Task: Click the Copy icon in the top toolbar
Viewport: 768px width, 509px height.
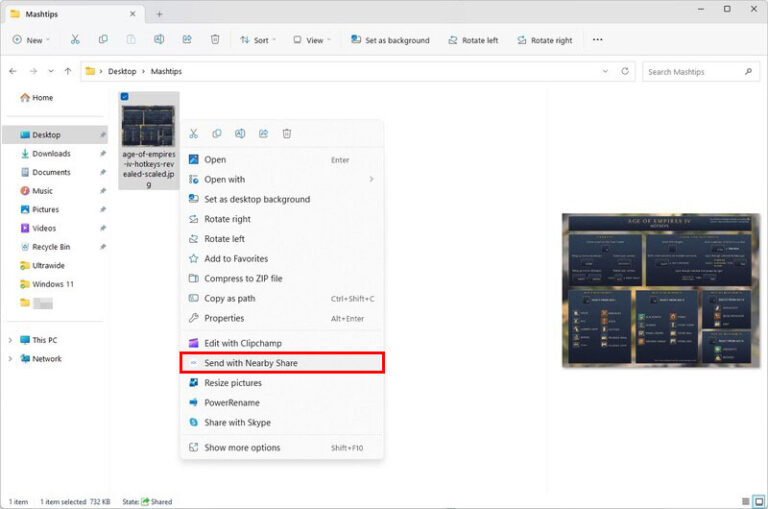Action: tap(103, 40)
